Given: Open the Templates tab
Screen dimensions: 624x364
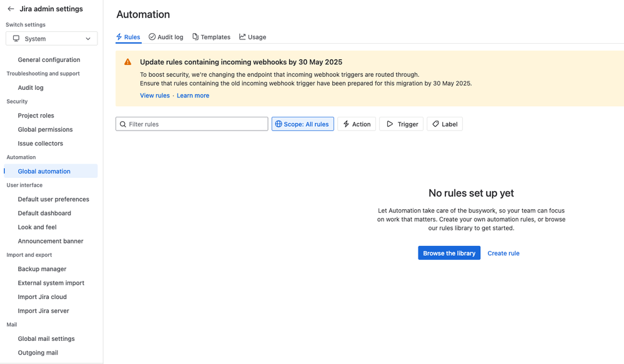Looking at the screenshot, I should coord(211,37).
